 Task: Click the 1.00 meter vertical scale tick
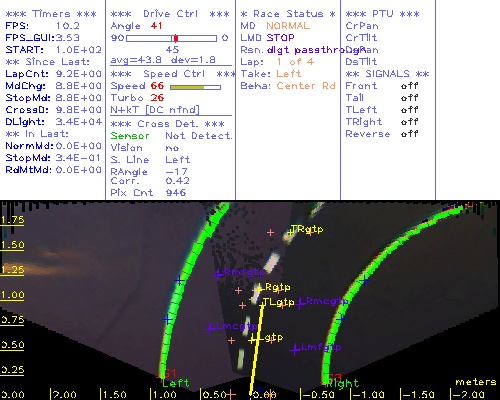click(x=12, y=295)
